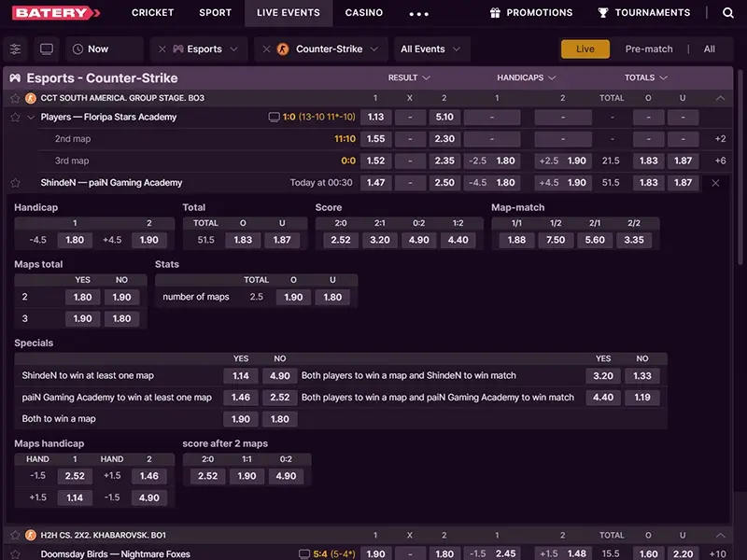Switch to Pre-match events

[x=649, y=49]
